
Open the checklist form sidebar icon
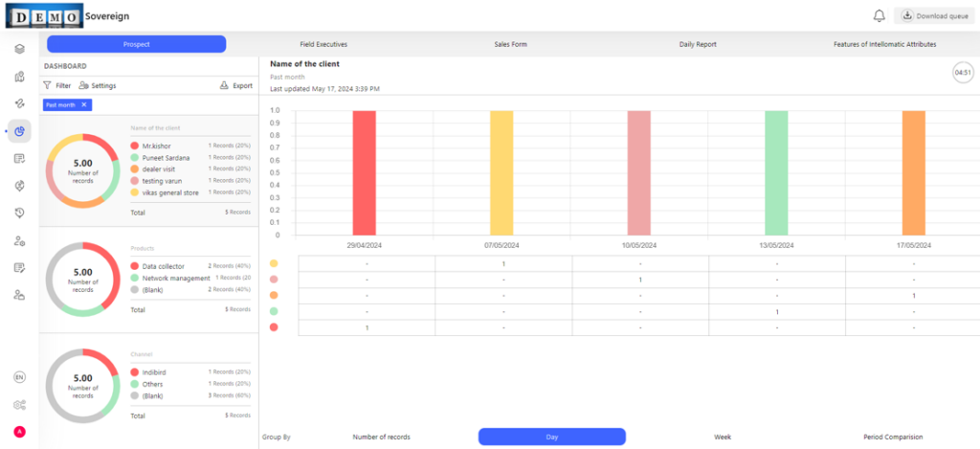pyautogui.click(x=19, y=158)
